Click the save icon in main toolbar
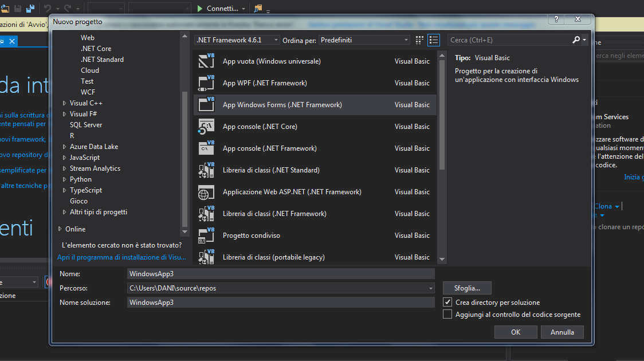This screenshot has height=361, width=644. click(18, 8)
